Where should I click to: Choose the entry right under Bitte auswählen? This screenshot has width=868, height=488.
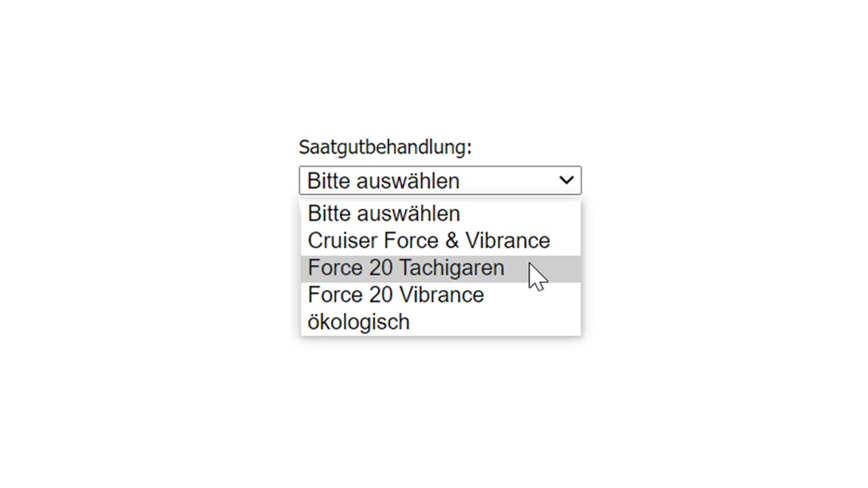(x=429, y=241)
